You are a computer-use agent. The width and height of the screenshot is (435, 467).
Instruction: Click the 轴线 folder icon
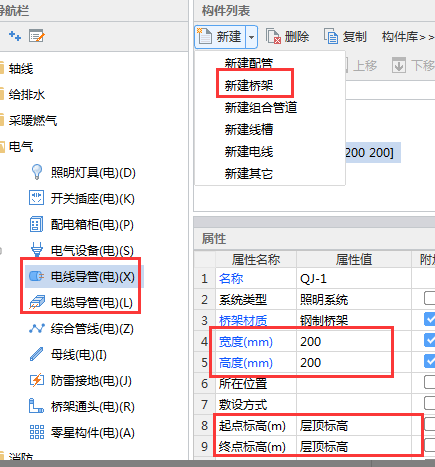[2, 68]
